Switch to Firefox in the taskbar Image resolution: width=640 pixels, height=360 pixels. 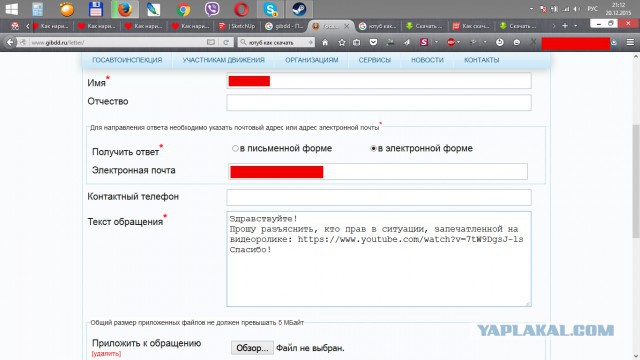pyautogui.click(x=124, y=9)
